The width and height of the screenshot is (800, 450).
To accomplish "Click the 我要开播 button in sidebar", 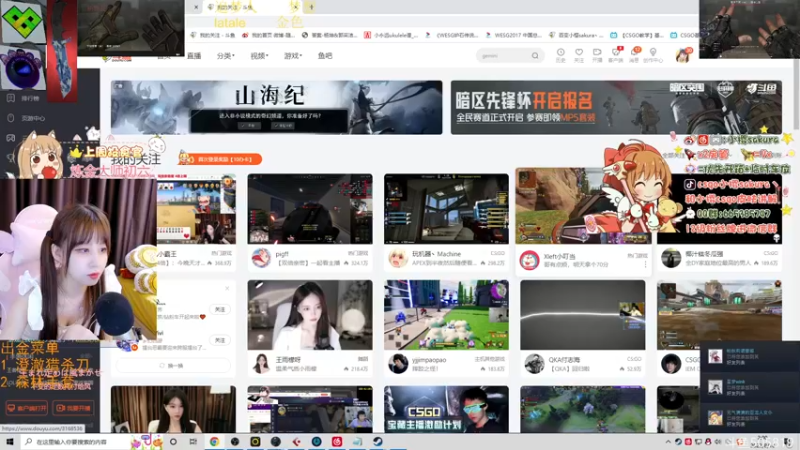I will 73,408.
